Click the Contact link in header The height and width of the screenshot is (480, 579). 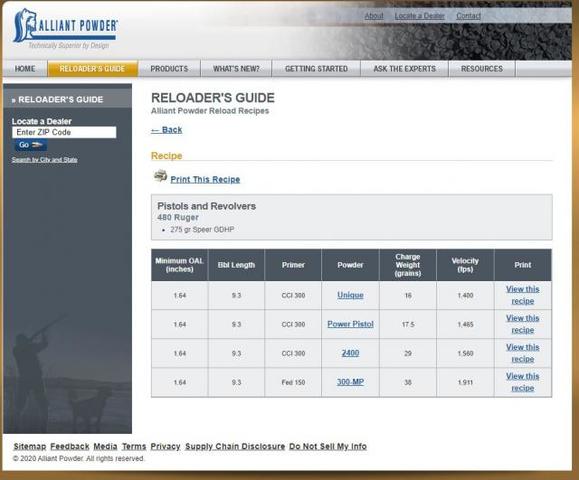coord(469,16)
